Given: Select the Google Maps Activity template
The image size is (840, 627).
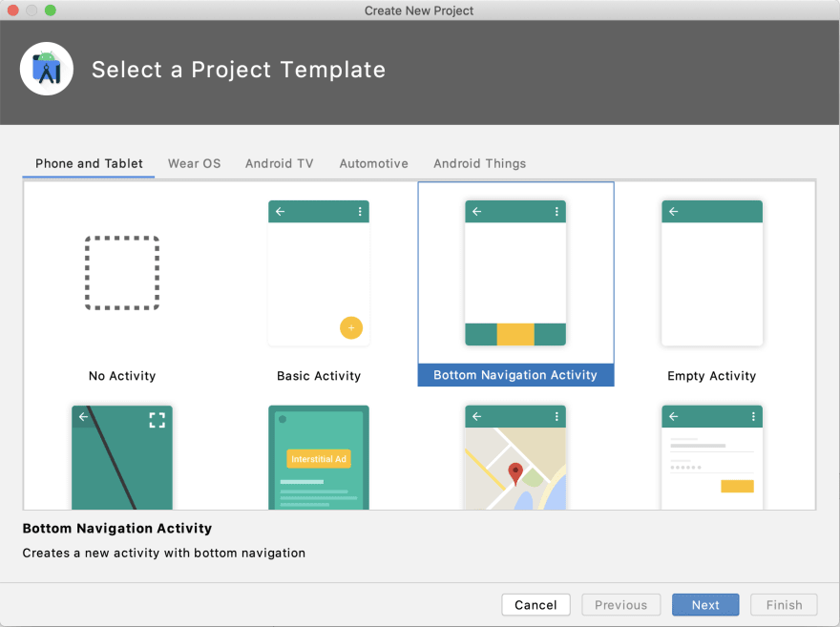Looking at the screenshot, I should tap(515, 457).
